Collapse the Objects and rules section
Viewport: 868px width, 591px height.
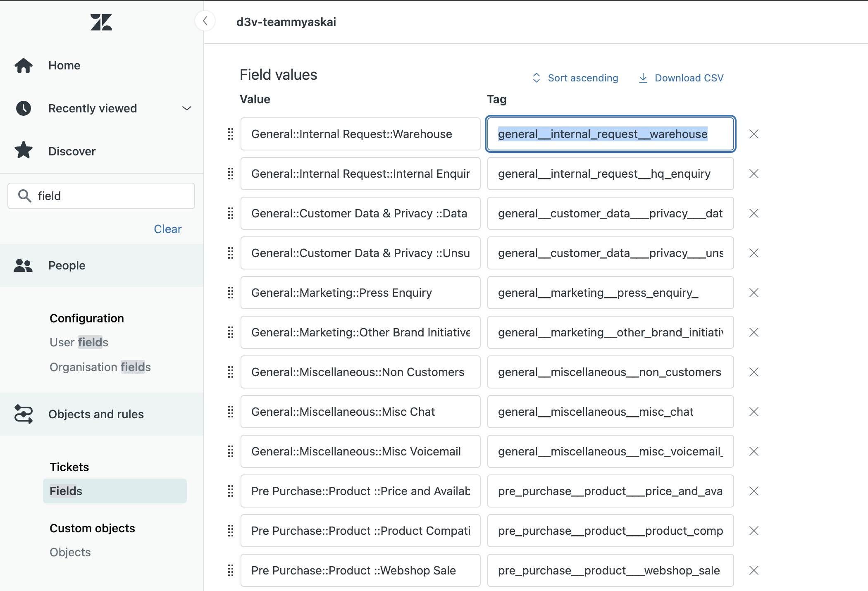96,414
